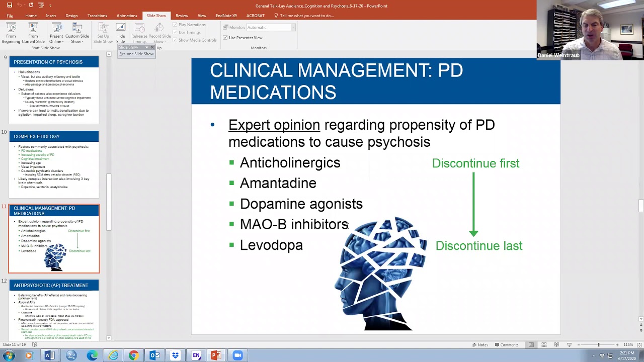Screen dimensions: 644x362
Task: Toggle Show Media Controls checkbox
Action: [x=175, y=40]
